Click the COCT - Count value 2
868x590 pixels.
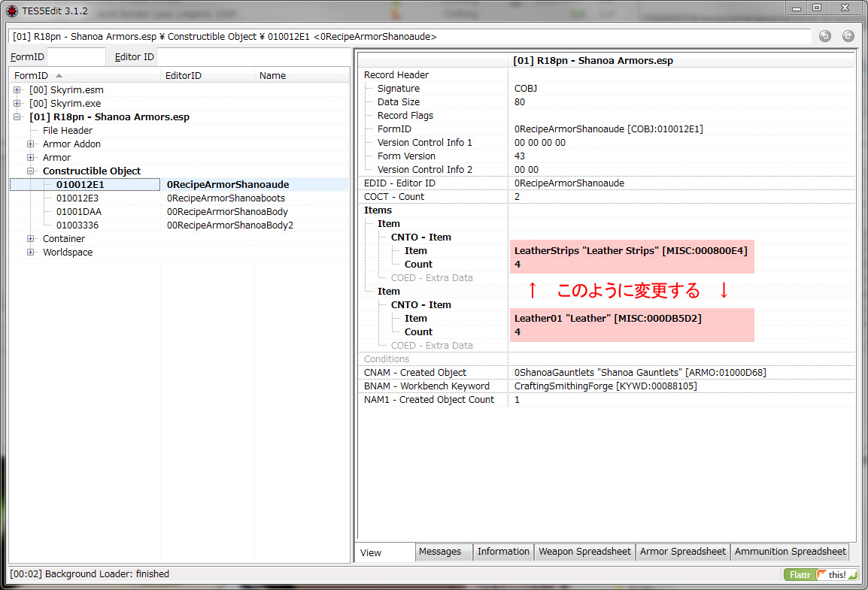517,197
